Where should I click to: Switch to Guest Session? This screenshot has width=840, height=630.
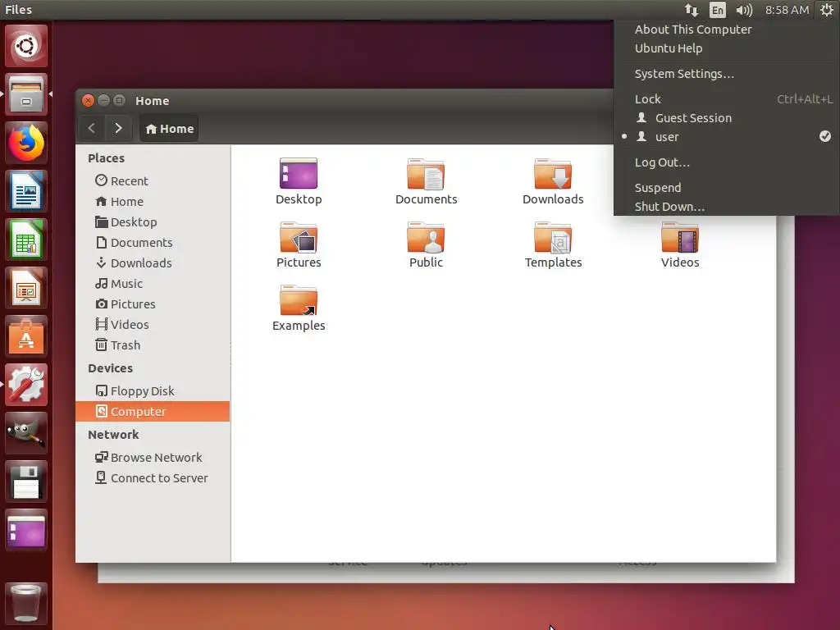pyautogui.click(x=727, y=118)
